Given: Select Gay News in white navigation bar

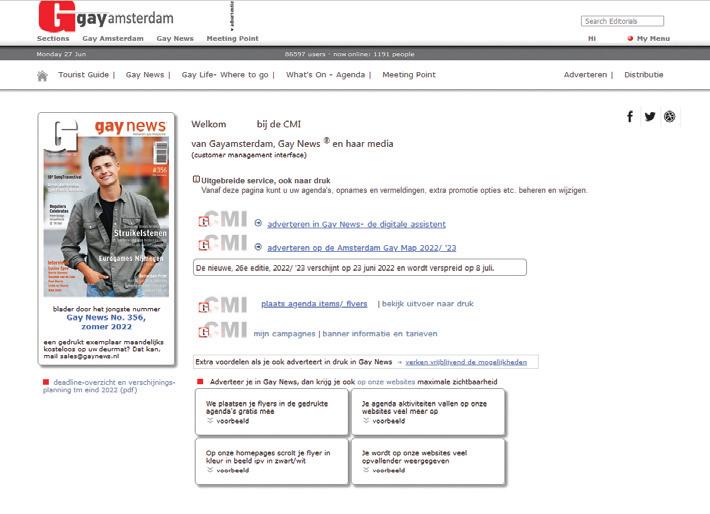Looking at the screenshot, I should tap(145, 75).
